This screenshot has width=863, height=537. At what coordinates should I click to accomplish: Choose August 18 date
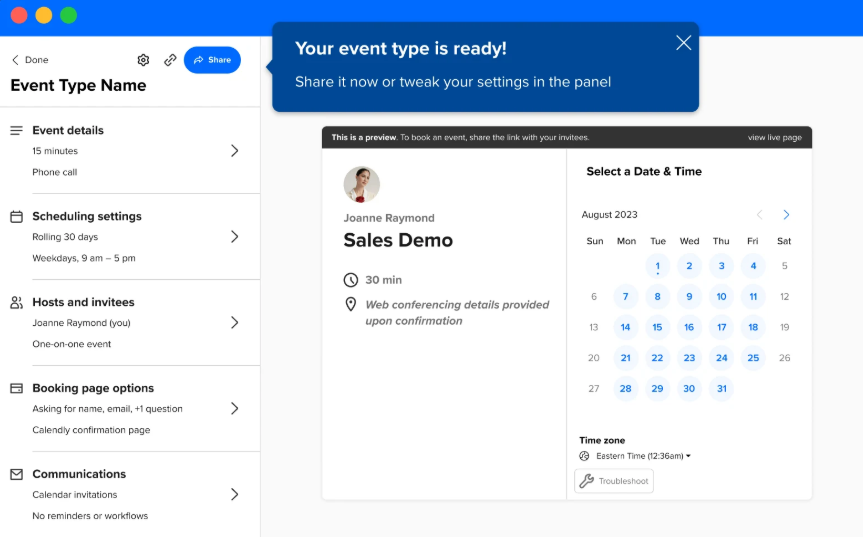753,327
